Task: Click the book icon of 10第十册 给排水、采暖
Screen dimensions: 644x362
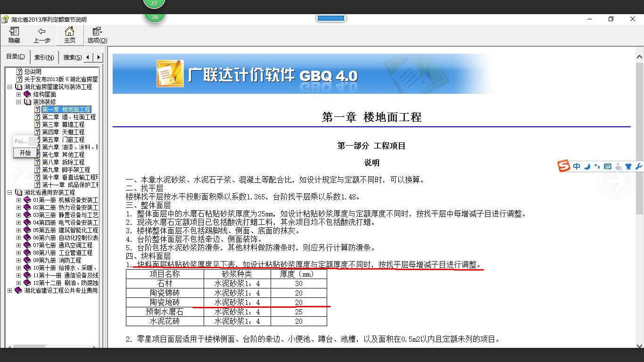Action: [27, 268]
